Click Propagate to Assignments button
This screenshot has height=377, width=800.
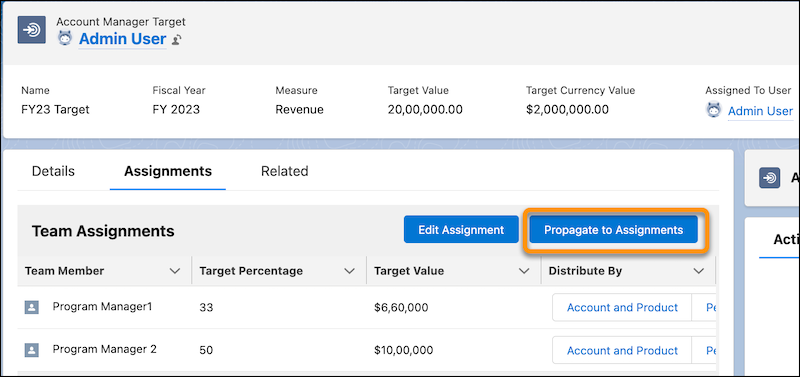pos(613,230)
